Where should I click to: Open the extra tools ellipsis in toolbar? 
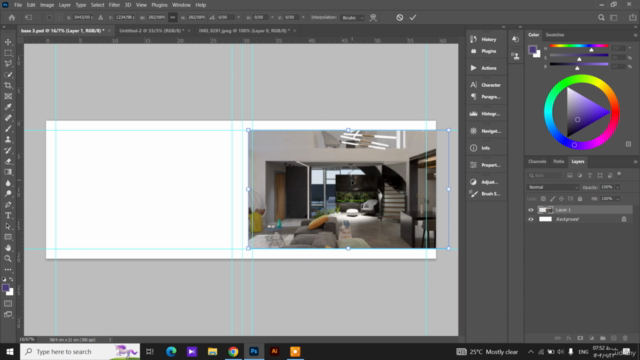coord(8,270)
